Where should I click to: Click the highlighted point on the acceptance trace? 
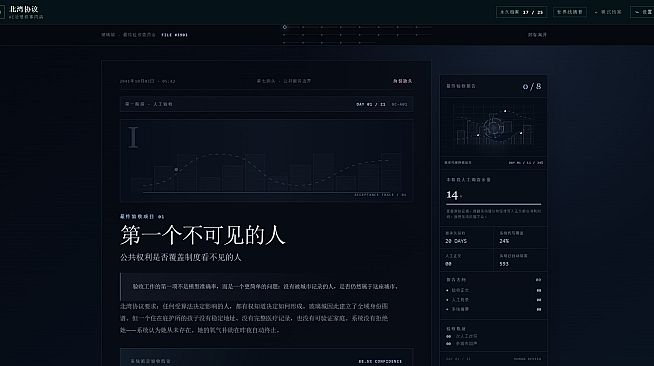point(176,170)
